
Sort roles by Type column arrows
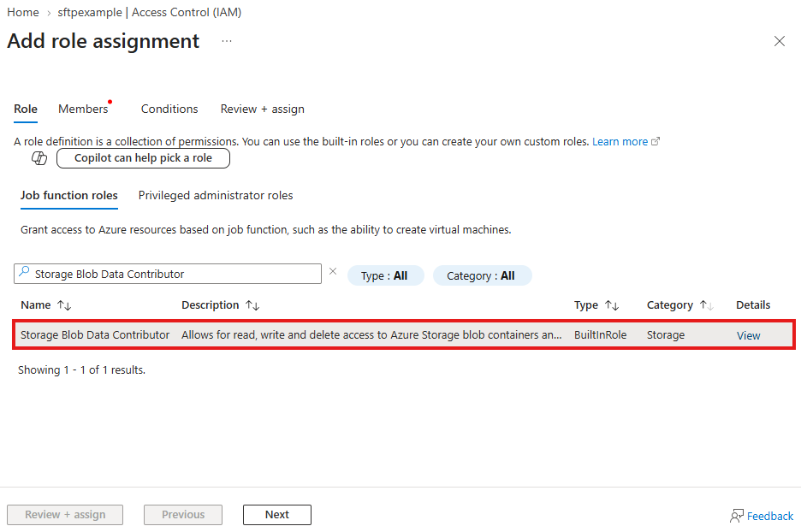click(612, 305)
